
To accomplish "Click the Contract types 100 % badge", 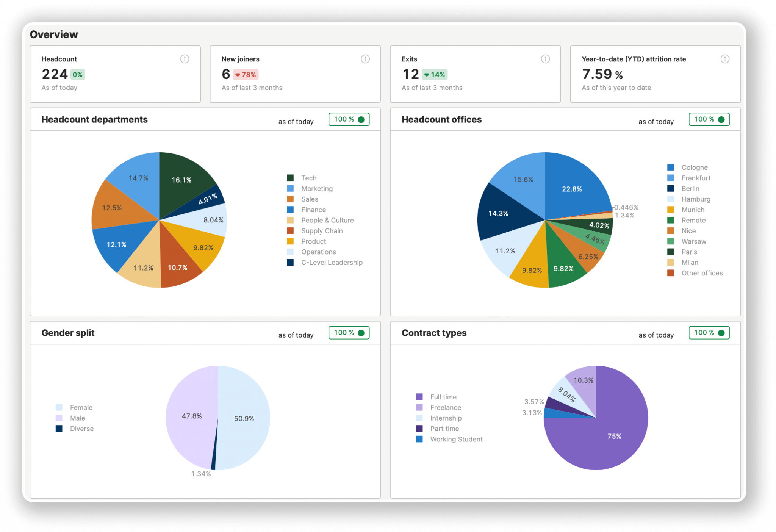I will tap(709, 333).
